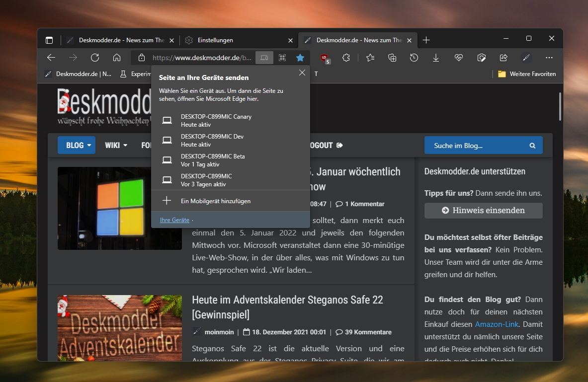Open the Experim... bookmark with flask icon

pyautogui.click(x=135, y=74)
